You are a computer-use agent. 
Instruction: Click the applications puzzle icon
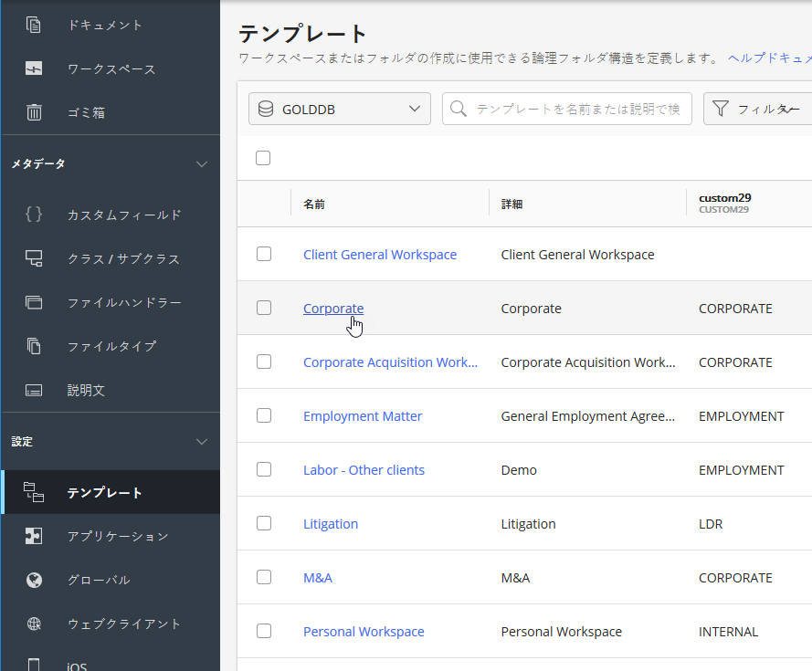click(x=34, y=536)
